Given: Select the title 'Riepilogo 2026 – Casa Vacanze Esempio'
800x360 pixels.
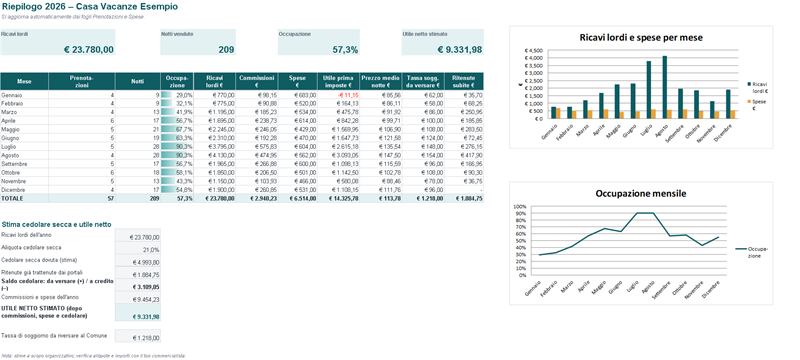Looking at the screenshot, I should [90, 7].
